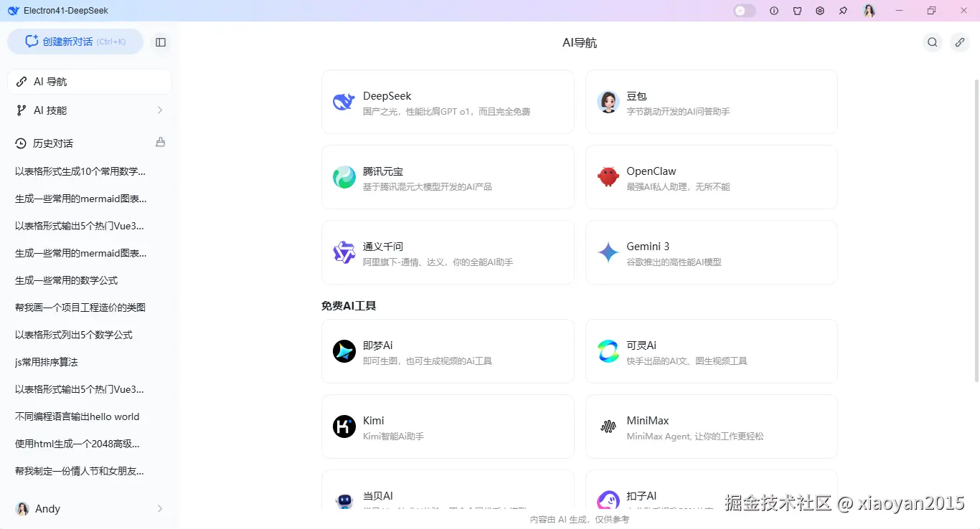Viewport: 980px width, 529px height.
Task: Toggle the switch in the title bar
Action: pyautogui.click(x=744, y=10)
